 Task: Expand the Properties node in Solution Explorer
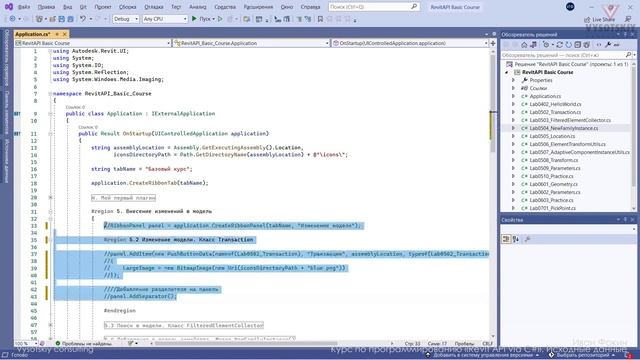(513, 80)
